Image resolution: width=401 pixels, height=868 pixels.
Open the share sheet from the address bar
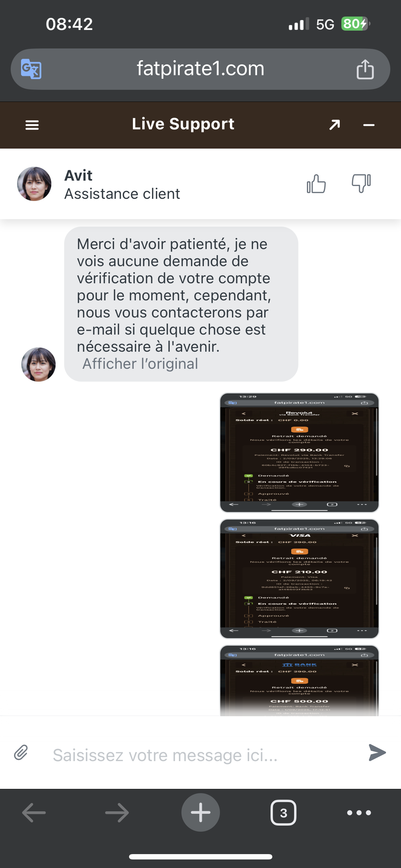(x=365, y=69)
